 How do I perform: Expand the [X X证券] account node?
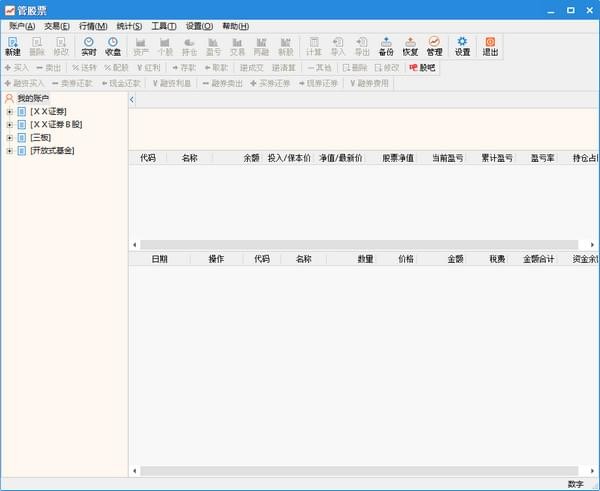click(x=10, y=112)
